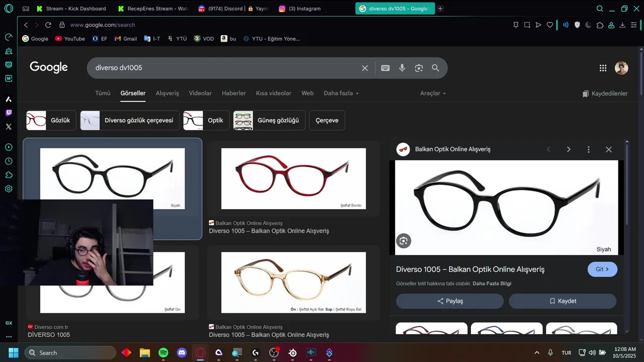The width and height of the screenshot is (644, 362).
Task: Open Spotify from the Windows taskbar
Action: 164,353
